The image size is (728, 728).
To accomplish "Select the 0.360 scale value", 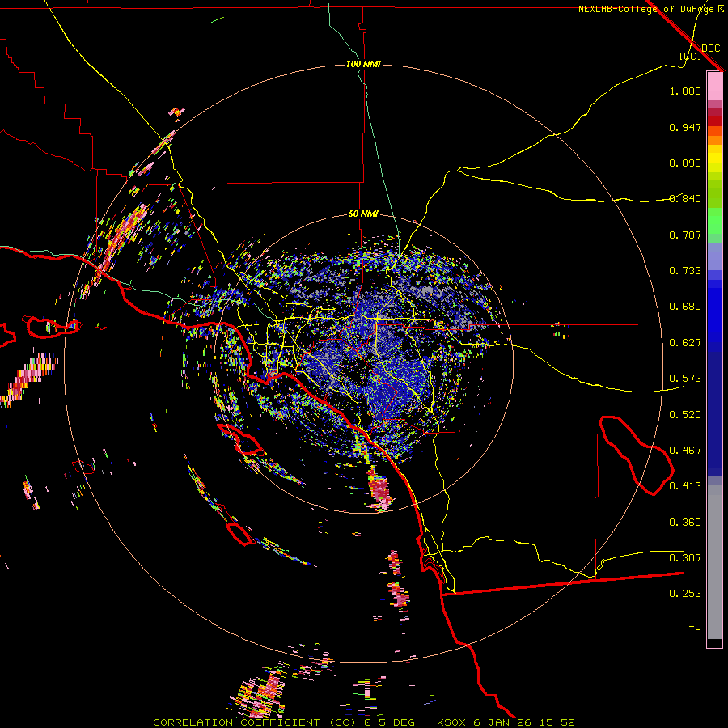I will (685, 523).
